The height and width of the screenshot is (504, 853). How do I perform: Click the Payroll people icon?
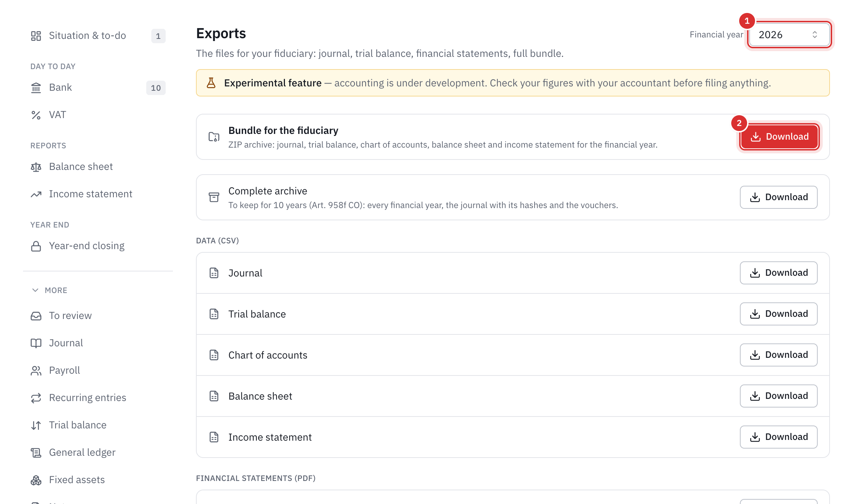[36, 370]
